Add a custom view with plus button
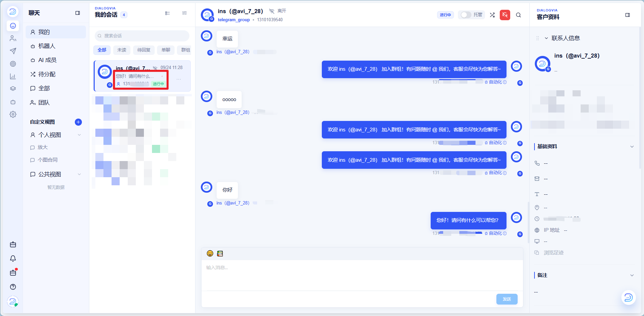644x316 pixels. pyautogui.click(x=78, y=122)
